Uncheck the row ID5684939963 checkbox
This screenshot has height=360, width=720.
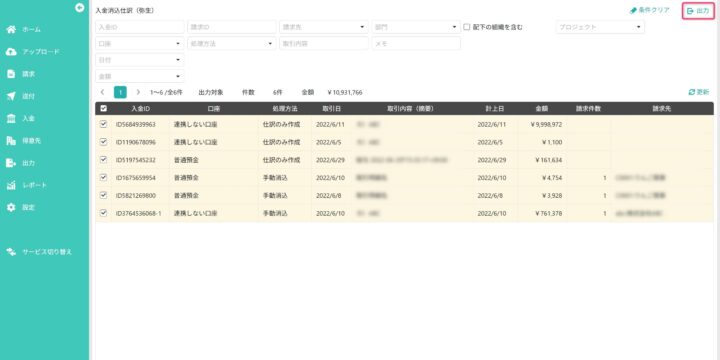pos(103,124)
